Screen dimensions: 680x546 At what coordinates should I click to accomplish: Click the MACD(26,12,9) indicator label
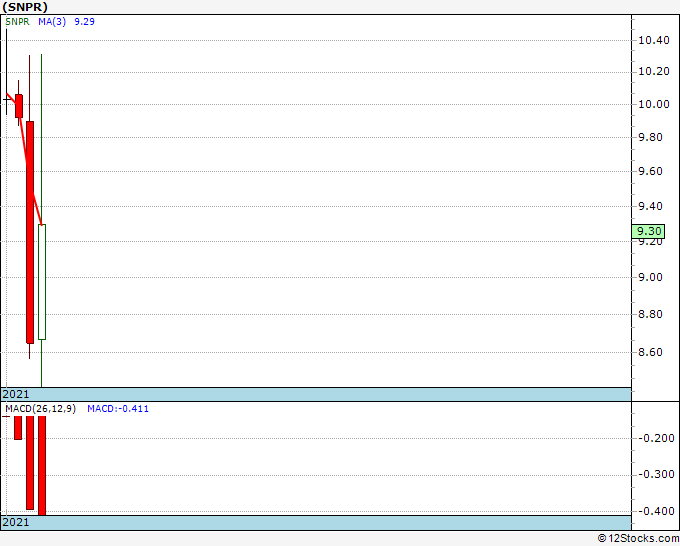(40, 409)
